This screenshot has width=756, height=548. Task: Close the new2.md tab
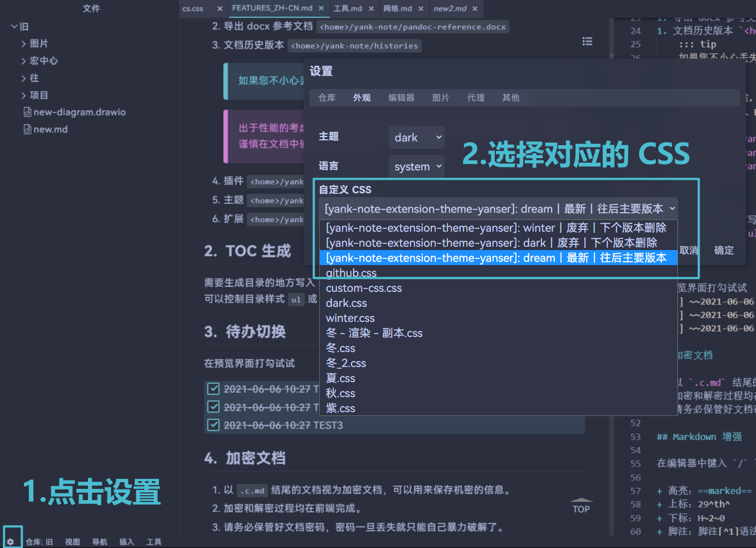(x=475, y=8)
